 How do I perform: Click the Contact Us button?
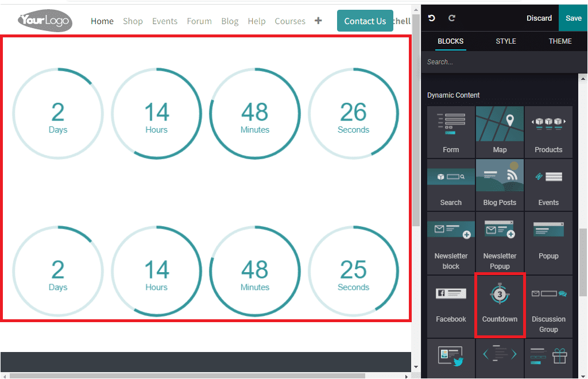(x=365, y=21)
